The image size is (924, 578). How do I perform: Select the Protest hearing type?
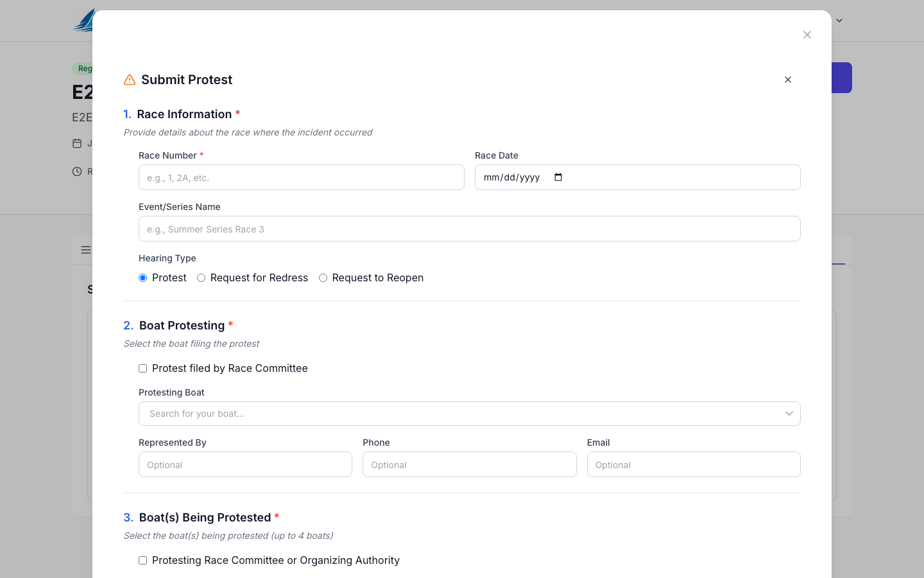click(x=143, y=278)
